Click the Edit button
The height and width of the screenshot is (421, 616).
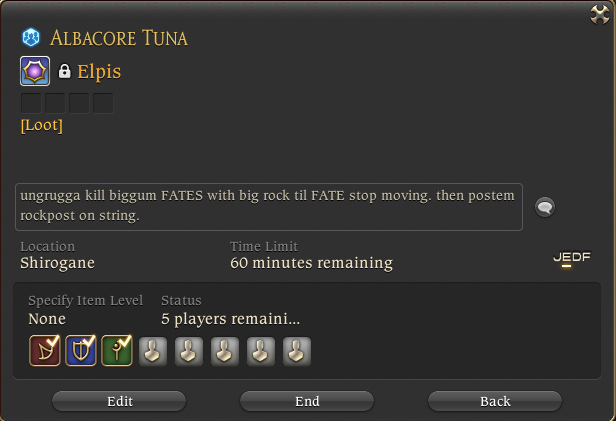[119, 401]
